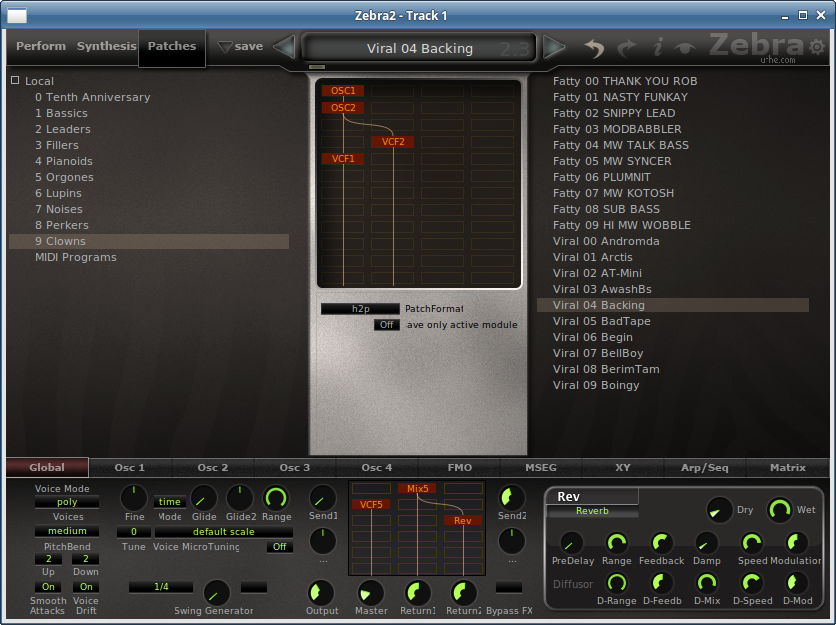Screen dimensions: 836x625
Task: Open the FMO tab
Action: tap(460, 468)
